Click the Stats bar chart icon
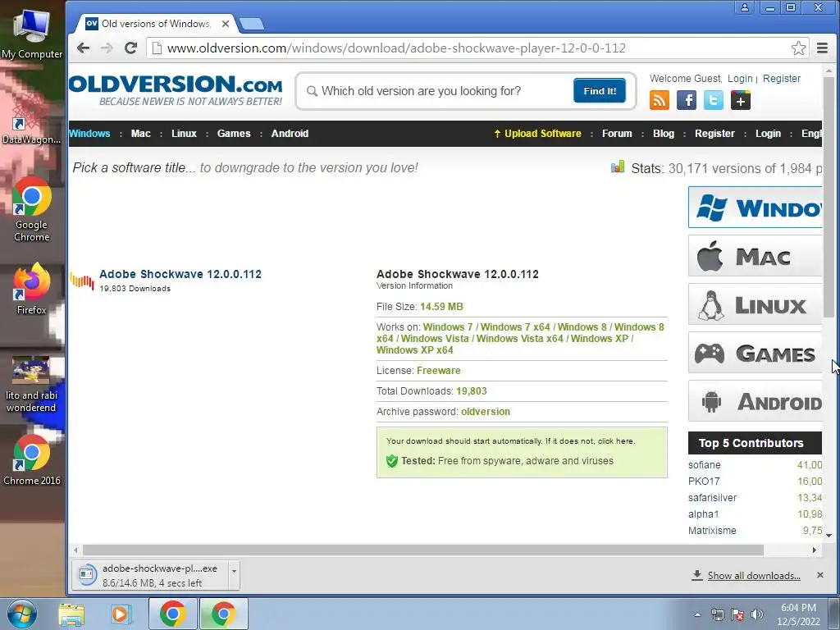 [618, 167]
